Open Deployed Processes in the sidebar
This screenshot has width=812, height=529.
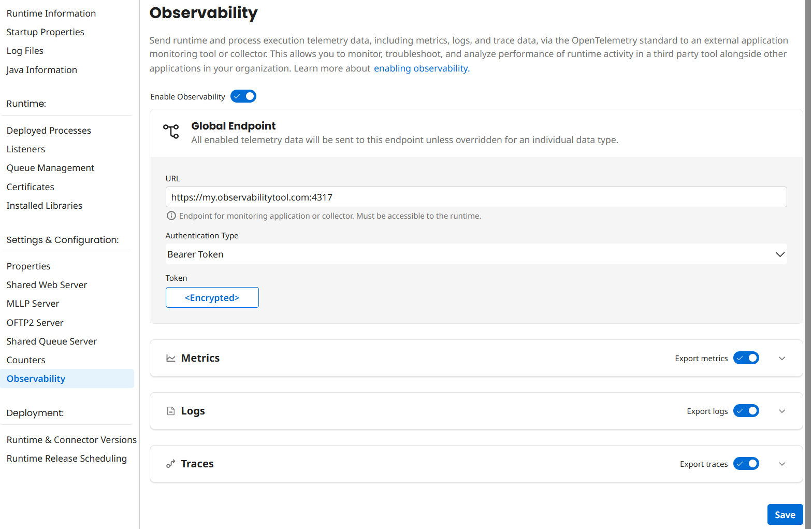coord(49,131)
